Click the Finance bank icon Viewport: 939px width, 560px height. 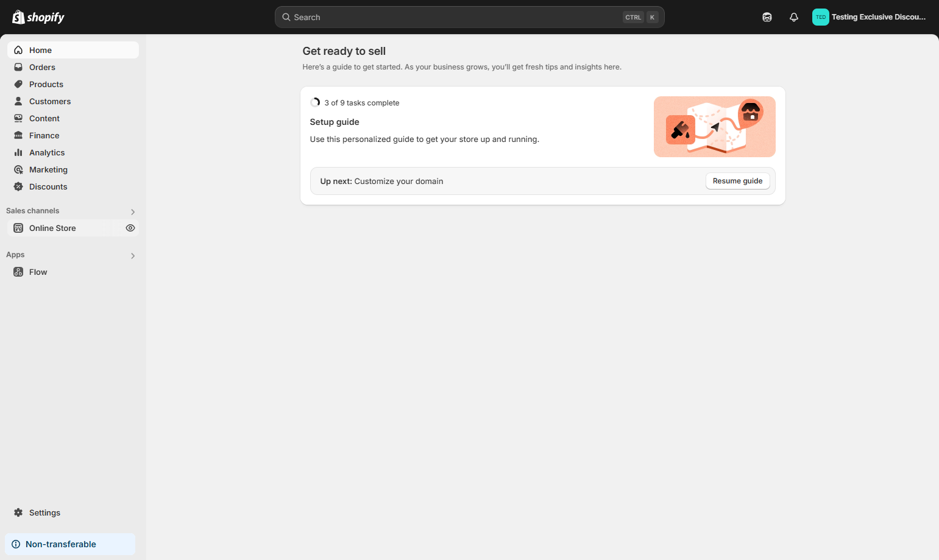18,135
